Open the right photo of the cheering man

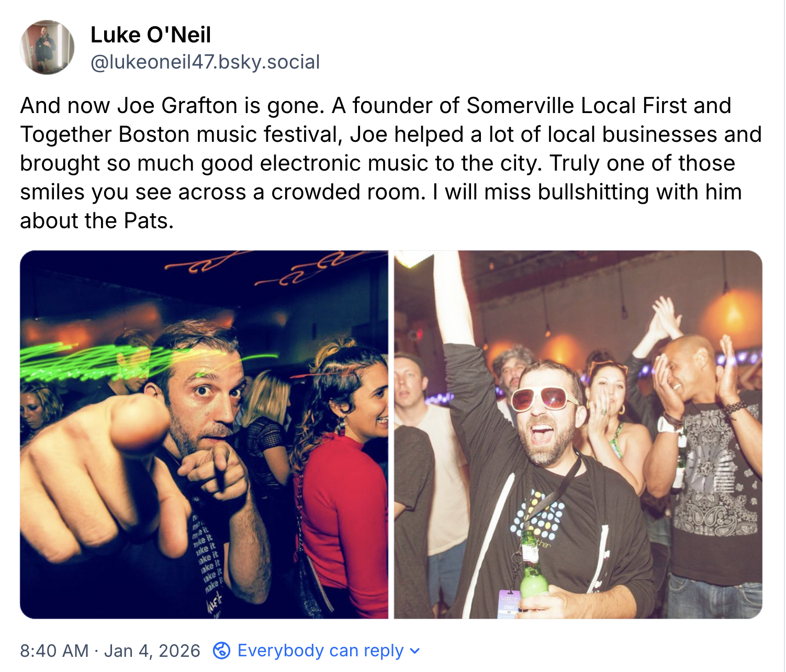[578, 434]
